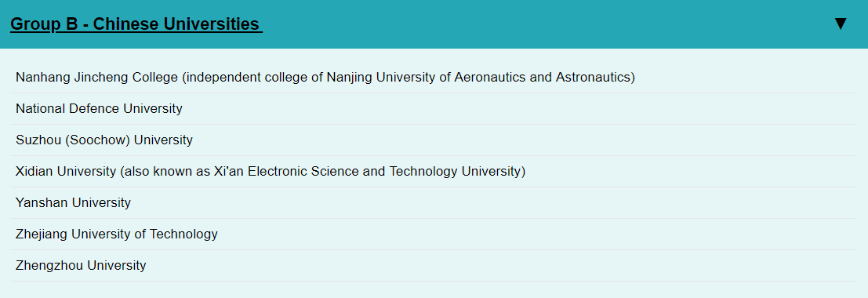Click "Chinese Universities" in the header title
Image resolution: width=868 pixels, height=298 pixels.
(x=176, y=24)
